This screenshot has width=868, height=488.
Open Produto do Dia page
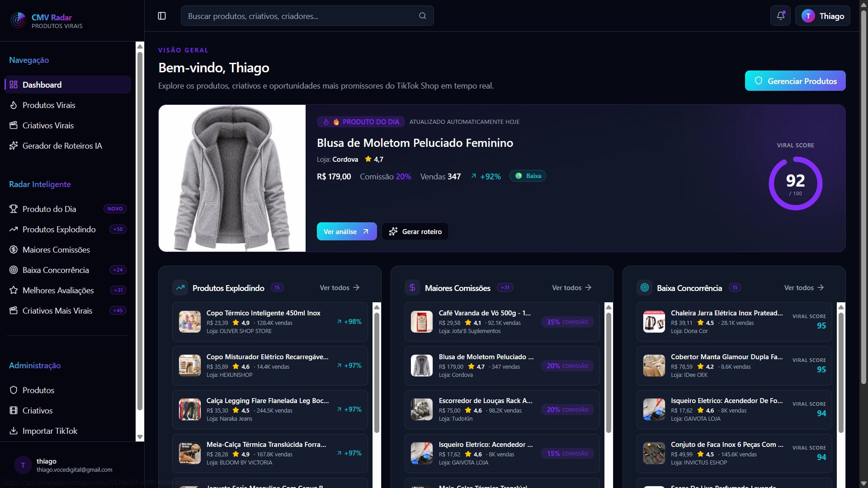click(x=68, y=209)
